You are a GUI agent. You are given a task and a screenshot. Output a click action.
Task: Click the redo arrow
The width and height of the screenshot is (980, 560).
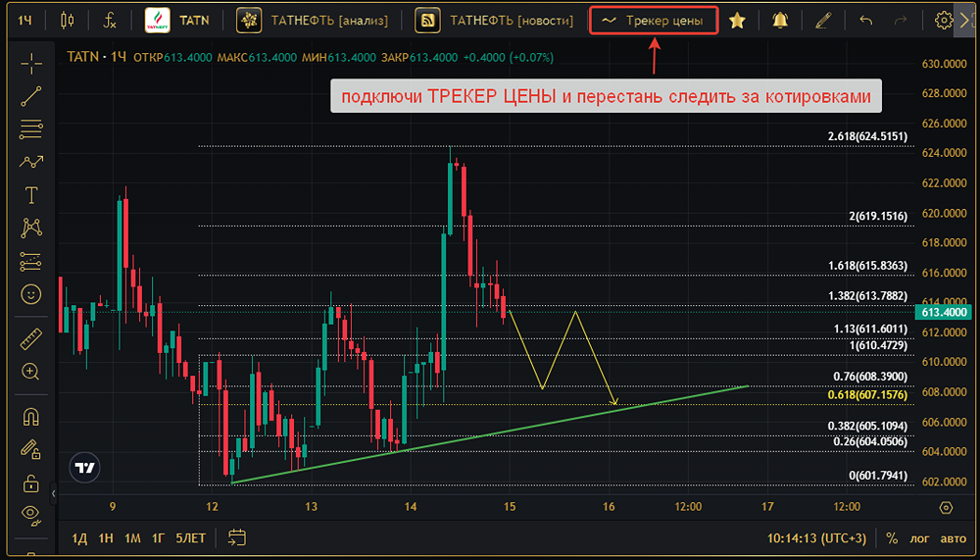click(901, 21)
